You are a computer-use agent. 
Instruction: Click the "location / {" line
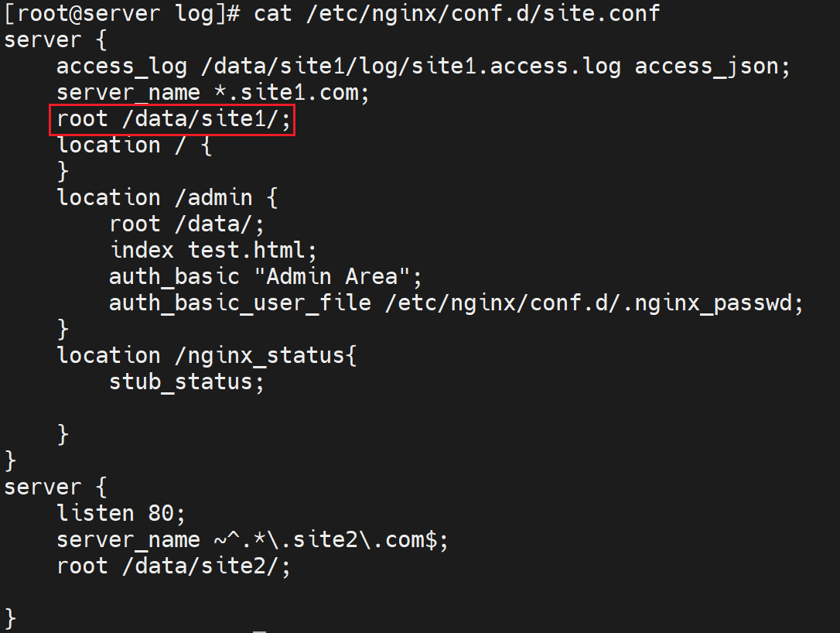tap(135, 146)
